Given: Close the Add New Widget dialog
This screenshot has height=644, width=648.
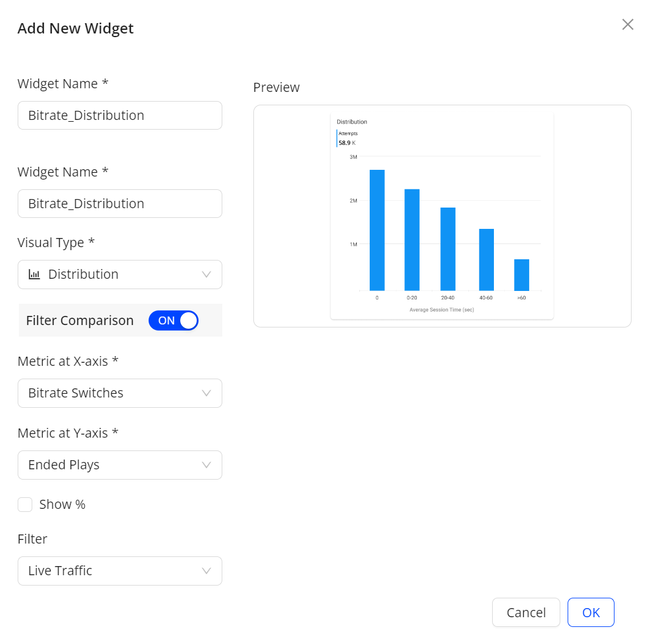Looking at the screenshot, I should [x=627, y=24].
